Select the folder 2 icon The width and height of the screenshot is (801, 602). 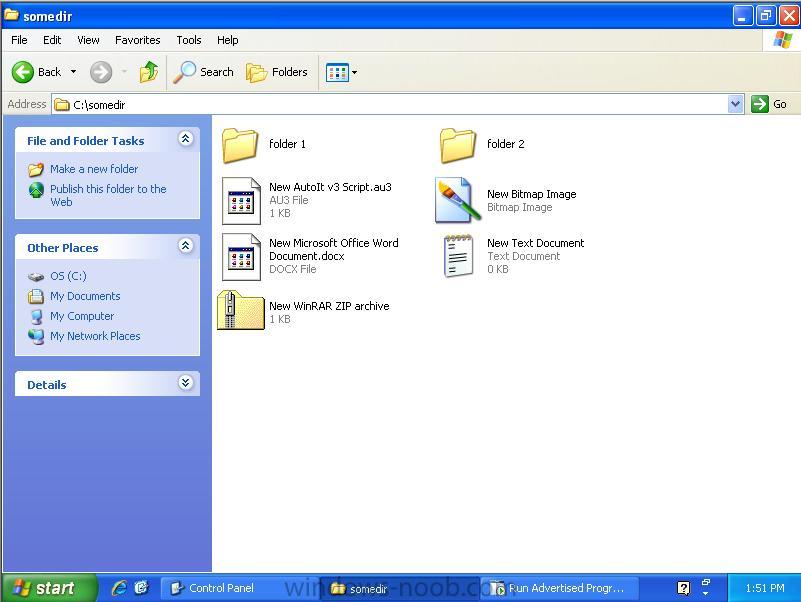click(458, 145)
